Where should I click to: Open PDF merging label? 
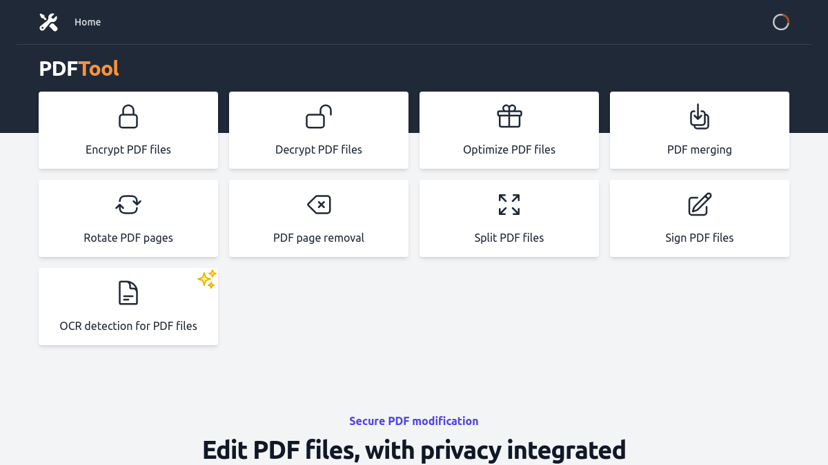pos(699,150)
